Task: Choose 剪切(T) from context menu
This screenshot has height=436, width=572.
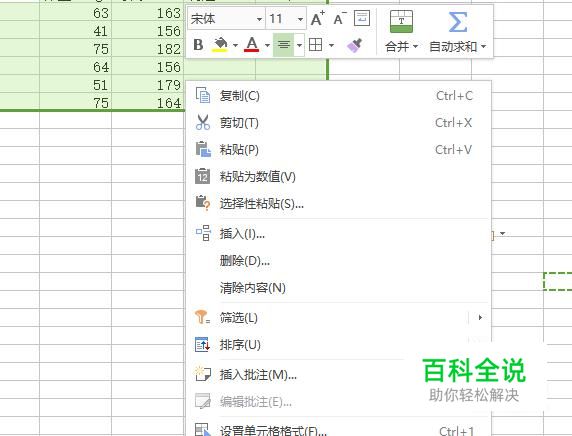Action: coord(339,123)
